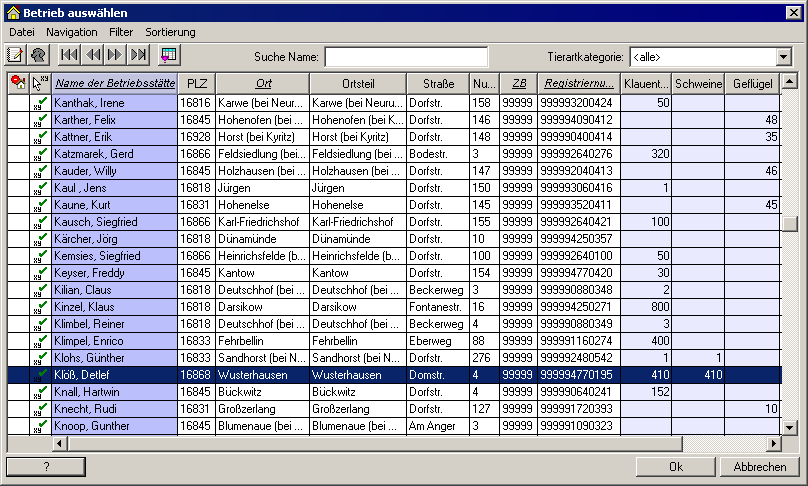Jump to last record arrow button
The height and width of the screenshot is (486, 808).
(138, 55)
